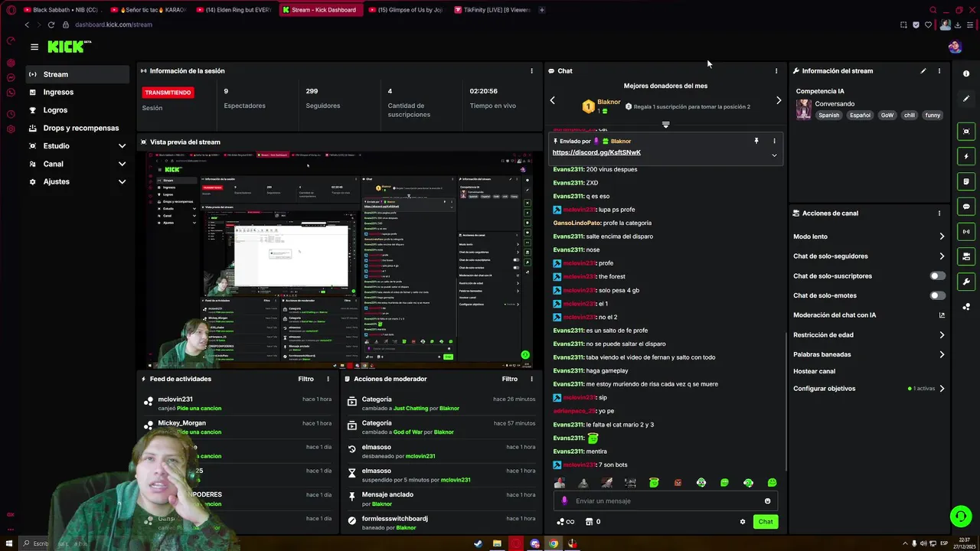Toggle the chat panel icon in right toolbar
Image resolution: width=980 pixels, height=551 pixels.
966,207
